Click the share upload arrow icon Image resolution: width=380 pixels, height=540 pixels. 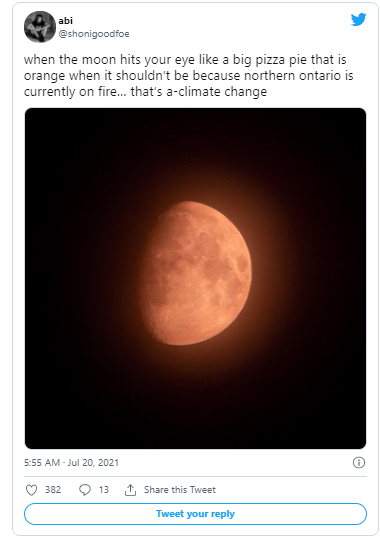coord(130,490)
